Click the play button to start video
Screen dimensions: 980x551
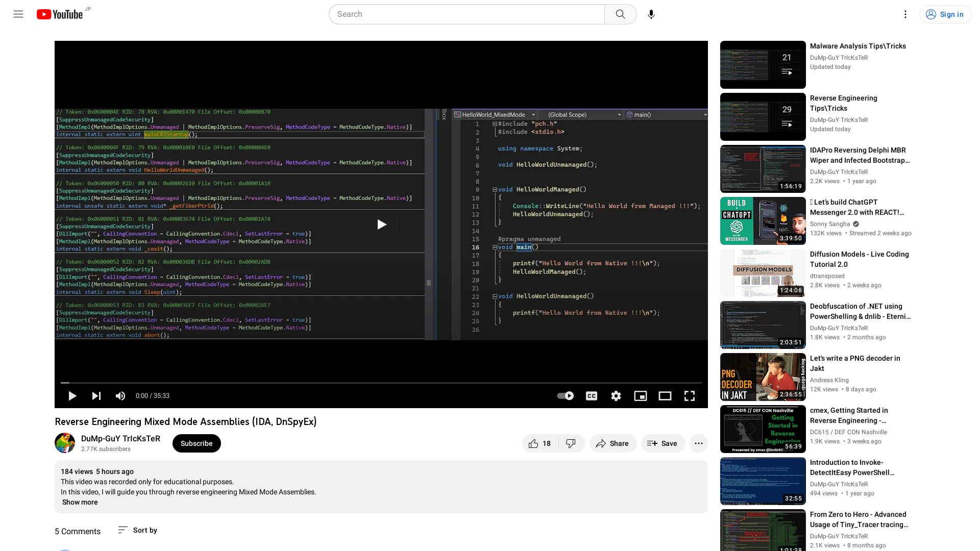pos(72,395)
